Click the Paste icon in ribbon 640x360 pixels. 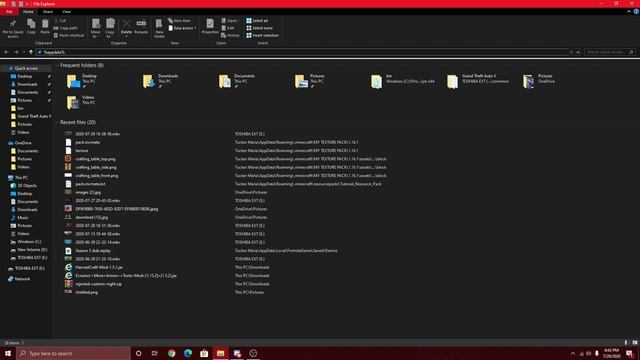point(45,27)
